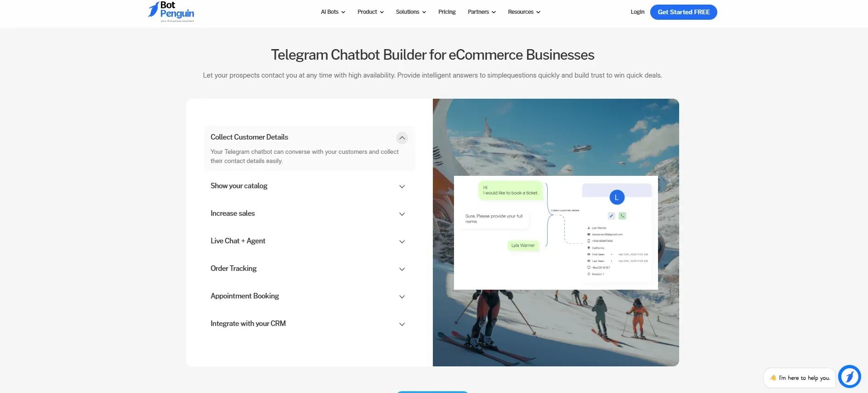868x393 pixels.
Task: Click the pencil edit icon in preview
Action: [x=612, y=216]
